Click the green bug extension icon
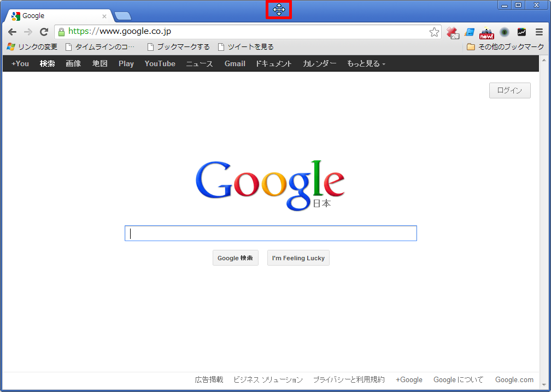This screenshot has width=551, height=392. (504, 32)
